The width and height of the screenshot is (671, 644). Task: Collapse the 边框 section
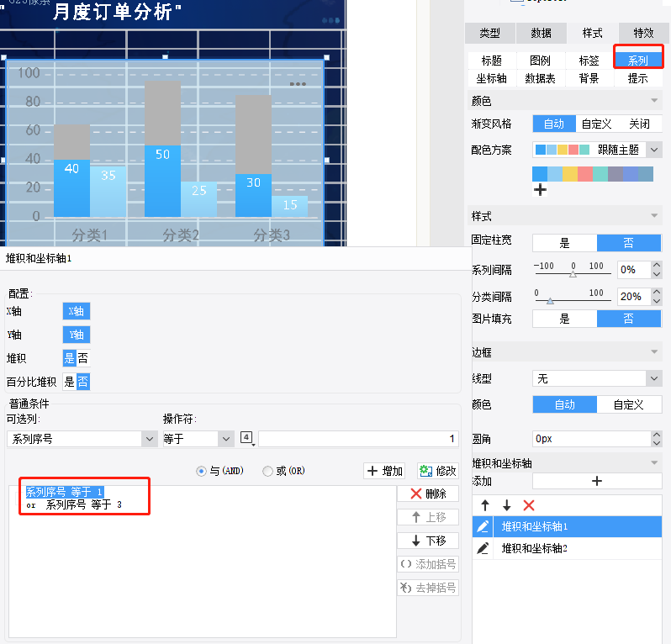pos(654,351)
